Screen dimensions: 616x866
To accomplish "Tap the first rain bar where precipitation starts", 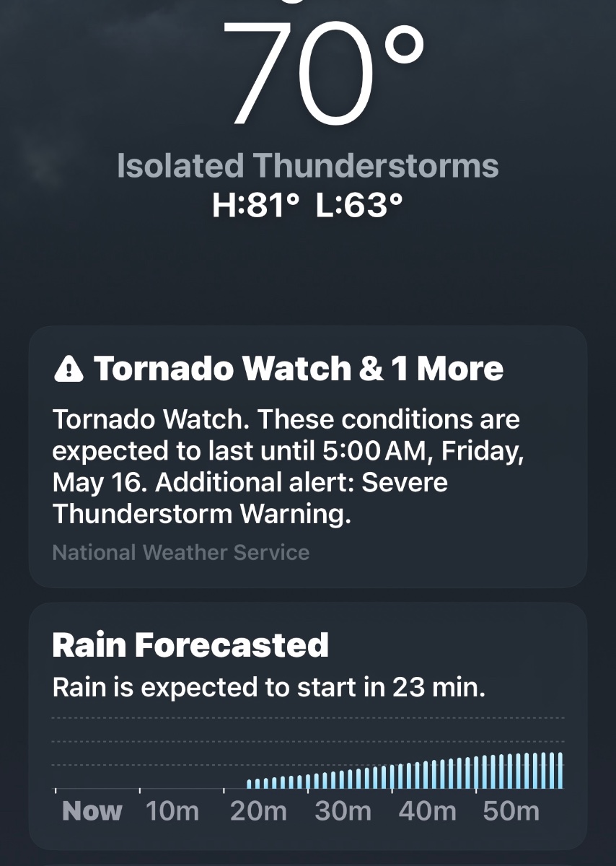I will (x=250, y=784).
